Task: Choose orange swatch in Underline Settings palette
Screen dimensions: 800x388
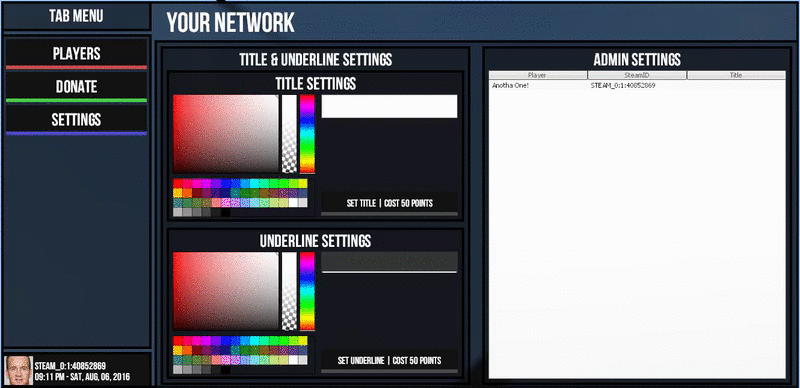Action: coord(187,350)
